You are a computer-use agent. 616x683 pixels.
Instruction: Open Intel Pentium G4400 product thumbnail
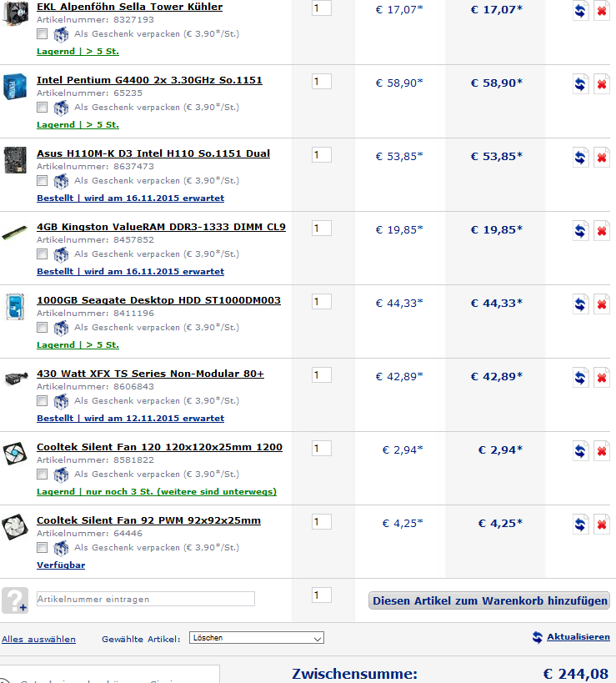[15, 86]
